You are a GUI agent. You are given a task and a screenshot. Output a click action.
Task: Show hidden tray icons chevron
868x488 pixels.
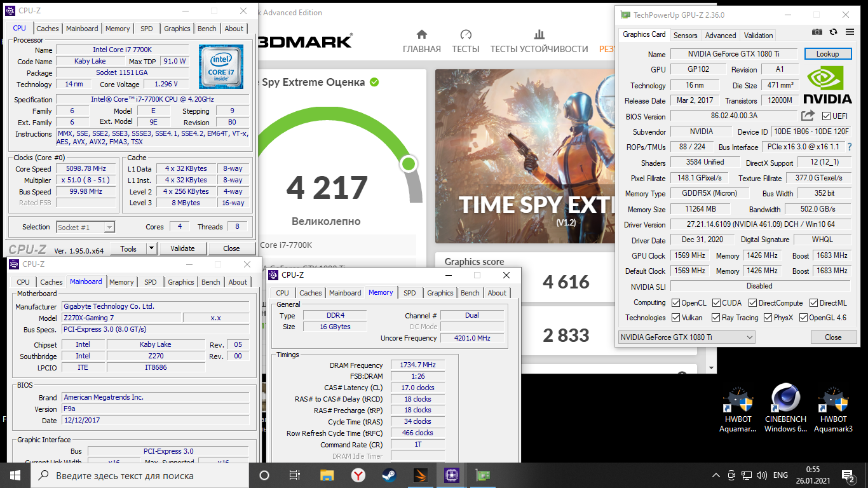(716, 475)
